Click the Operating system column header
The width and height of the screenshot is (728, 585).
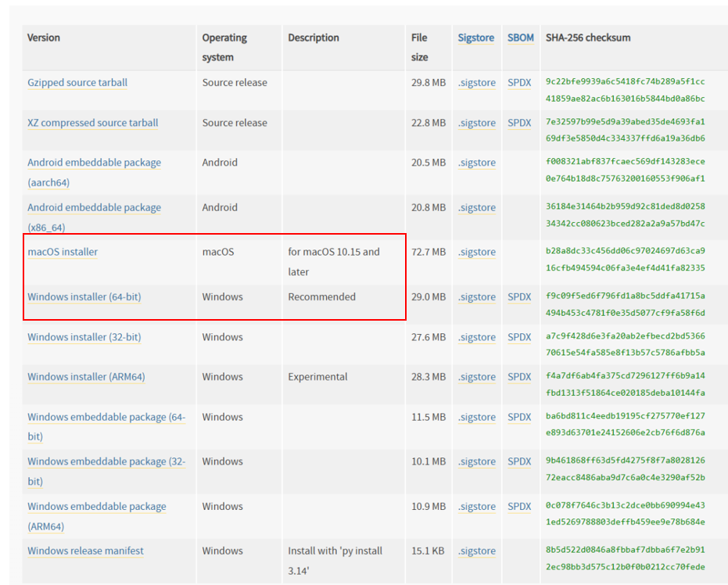(224, 48)
